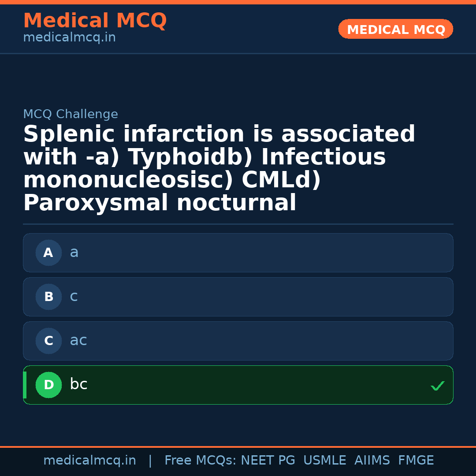
Task: Click the green D circle icon
Action: [48, 385]
